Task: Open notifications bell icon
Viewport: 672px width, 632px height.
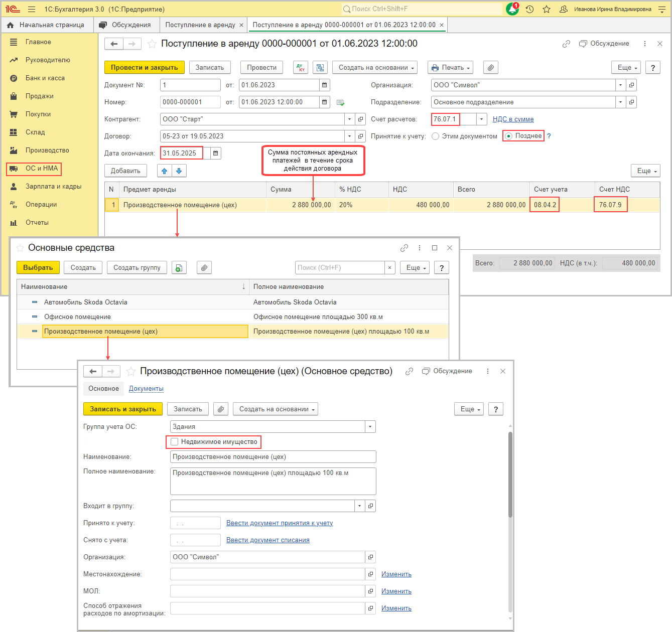Action: pyautogui.click(x=512, y=9)
